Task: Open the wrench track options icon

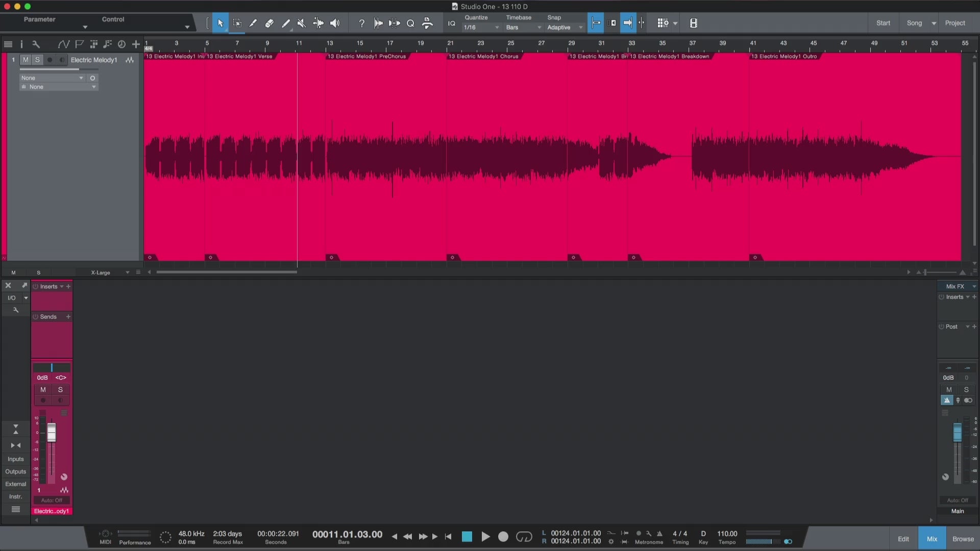Action: tap(36, 44)
